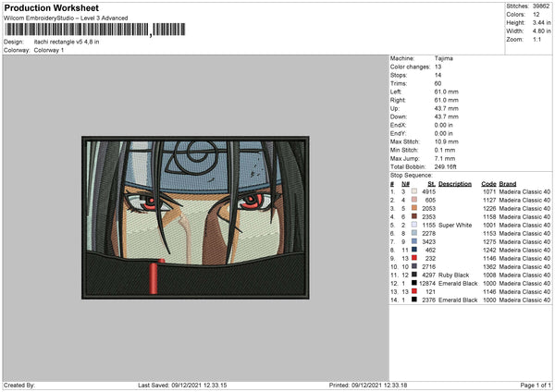Select Total Bobbin value 249.16ft
The height and width of the screenshot is (392, 555).
coord(445,166)
